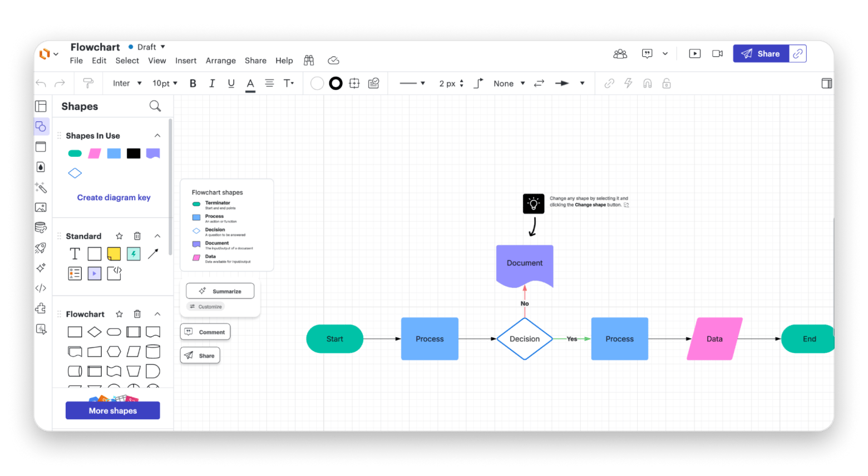Image resolution: width=868 pixels, height=476 pixels.
Task: Collapse the Shapes In Use section
Action: (157, 136)
